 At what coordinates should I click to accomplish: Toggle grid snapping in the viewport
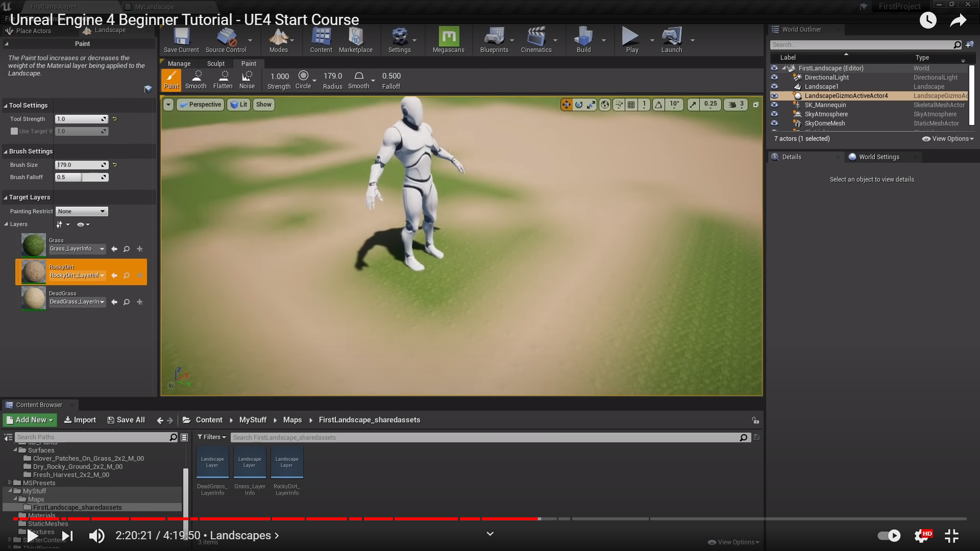coord(631,105)
